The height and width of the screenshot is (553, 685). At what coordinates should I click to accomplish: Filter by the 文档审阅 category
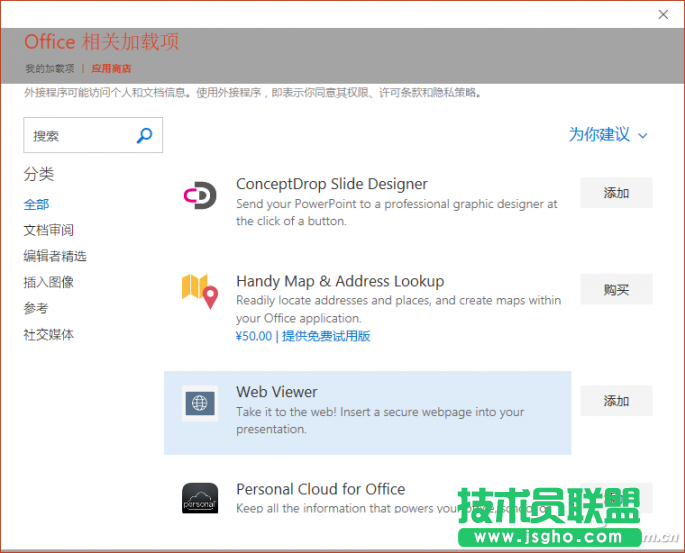[49, 230]
